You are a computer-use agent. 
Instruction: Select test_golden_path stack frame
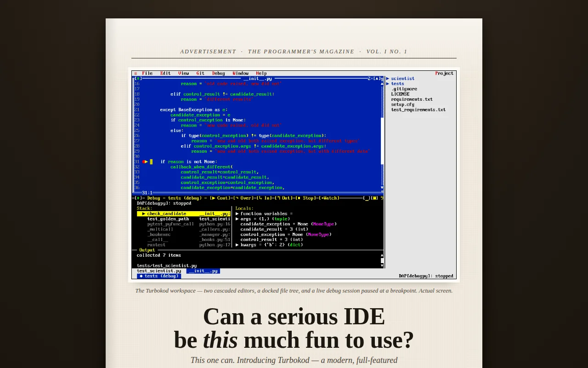(184, 219)
